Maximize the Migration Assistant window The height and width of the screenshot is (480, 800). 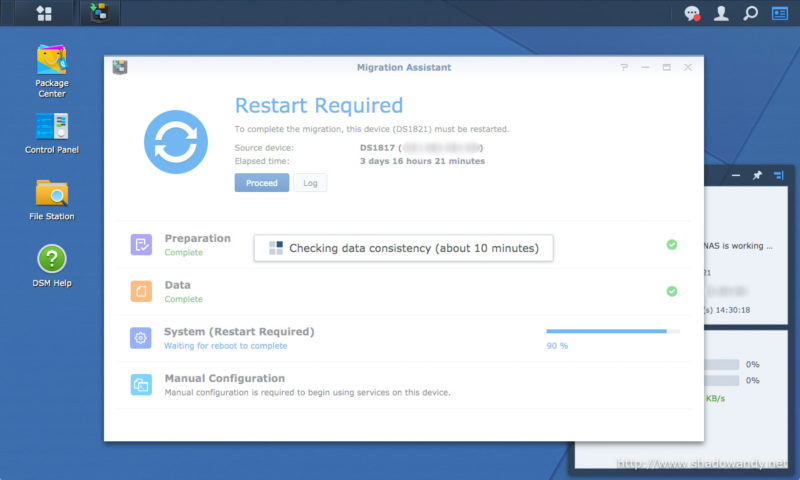tap(666, 67)
